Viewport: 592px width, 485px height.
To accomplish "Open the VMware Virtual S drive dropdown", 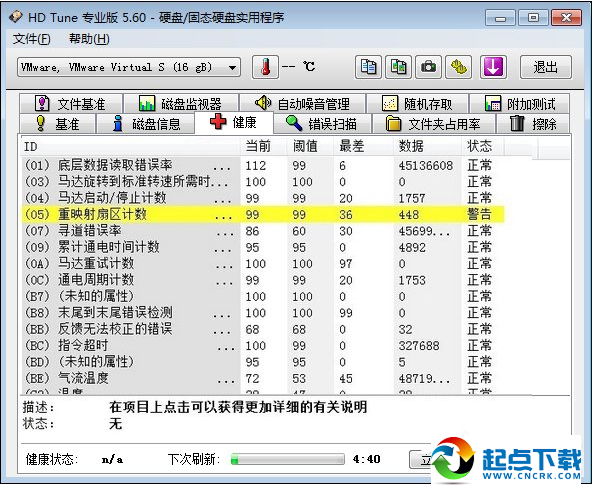I will pos(129,68).
